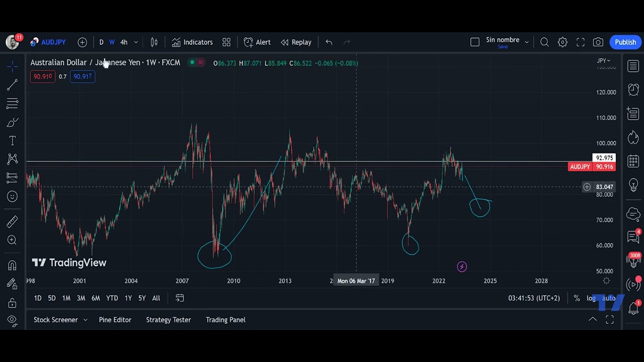Open private messages panel

click(x=633, y=236)
